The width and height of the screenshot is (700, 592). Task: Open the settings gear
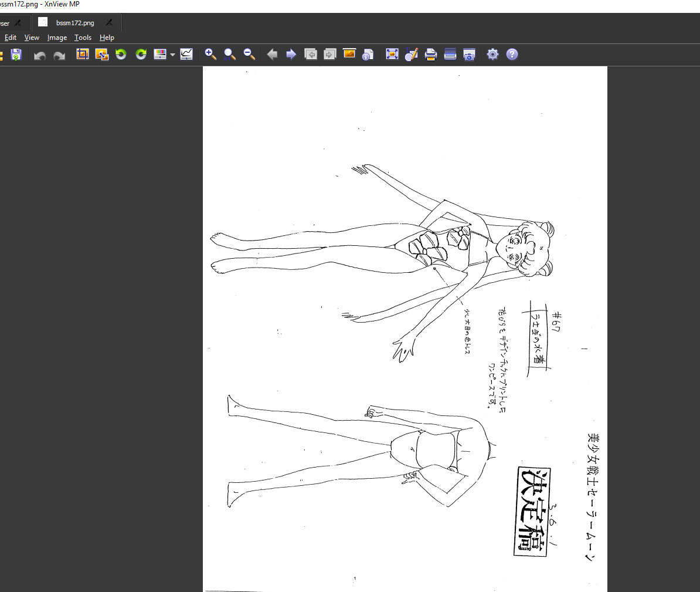click(492, 55)
